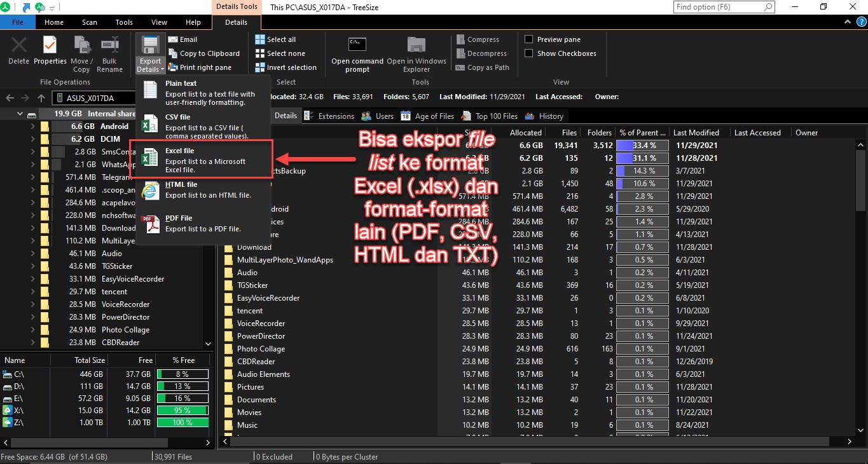Choose Plain text export format
Screen dimensions: 868x464
tap(203, 92)
